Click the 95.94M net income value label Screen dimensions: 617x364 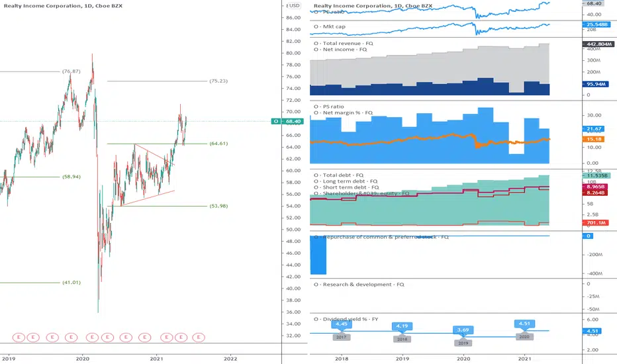[x=595, y=84]
